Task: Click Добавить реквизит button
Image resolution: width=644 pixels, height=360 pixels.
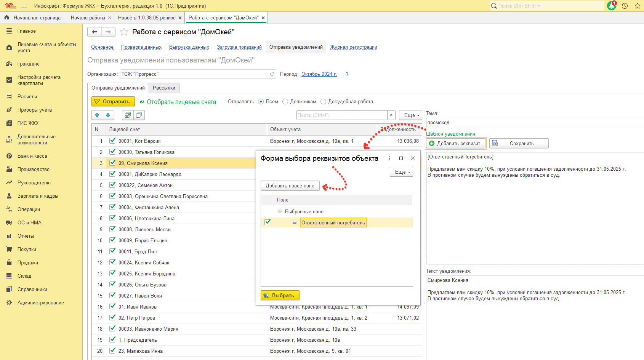Action: point(456,144)
